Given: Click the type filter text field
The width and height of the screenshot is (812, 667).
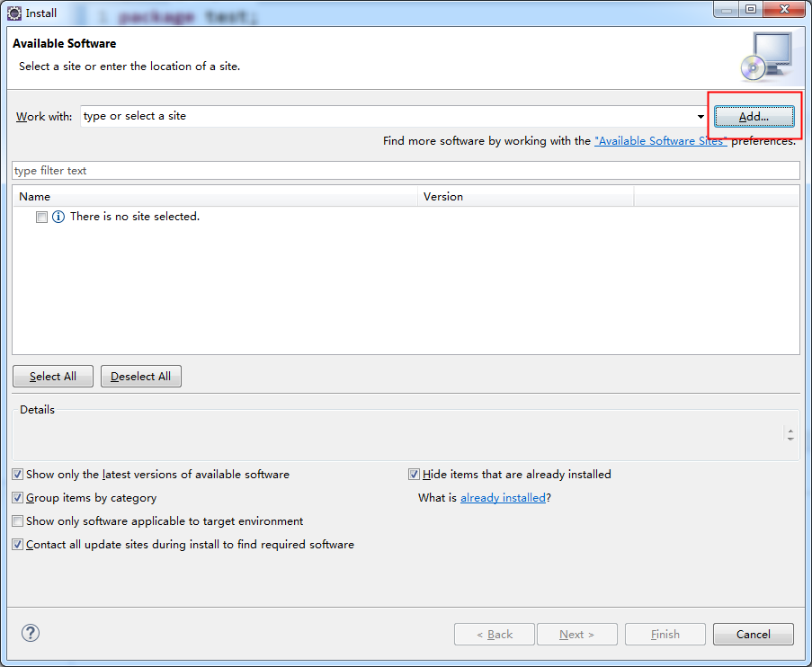Looking at the screenshot, I should (406, 171).
